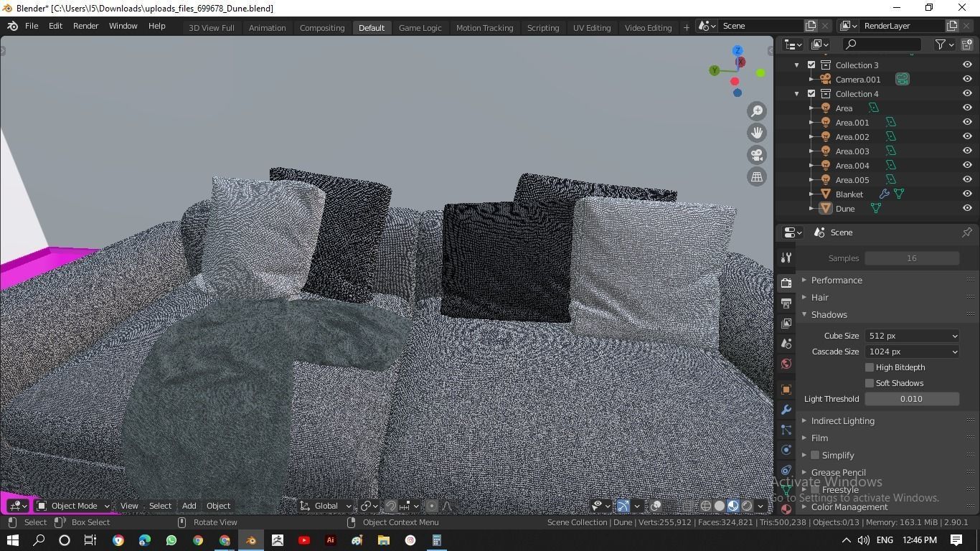The image size is (980, 551).
Task: Expand the Film panel
Action: [x=819, y=438]
